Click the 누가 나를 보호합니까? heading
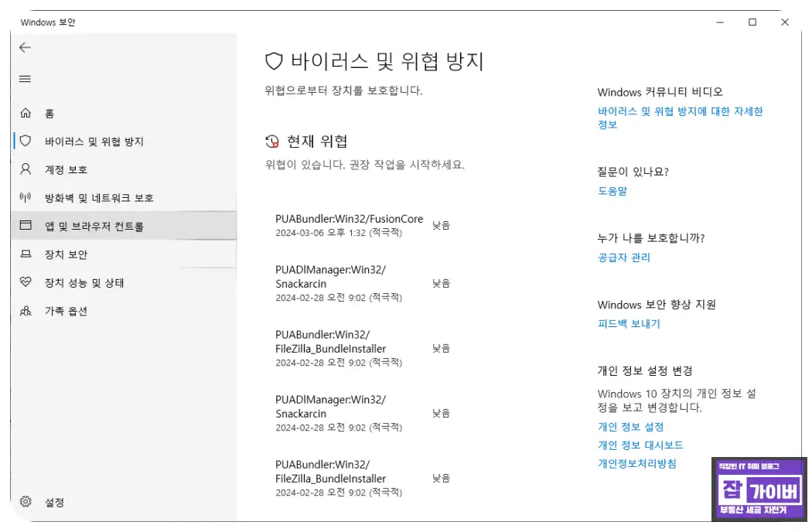The height and width of the screenshot is (532, 812). tap(651, 237)
